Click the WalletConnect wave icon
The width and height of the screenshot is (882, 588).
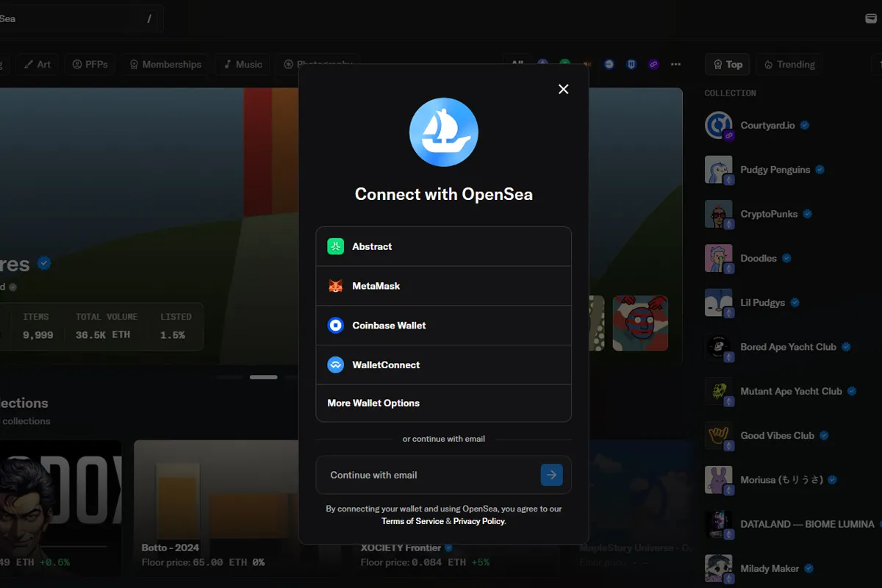click(336, 365)
